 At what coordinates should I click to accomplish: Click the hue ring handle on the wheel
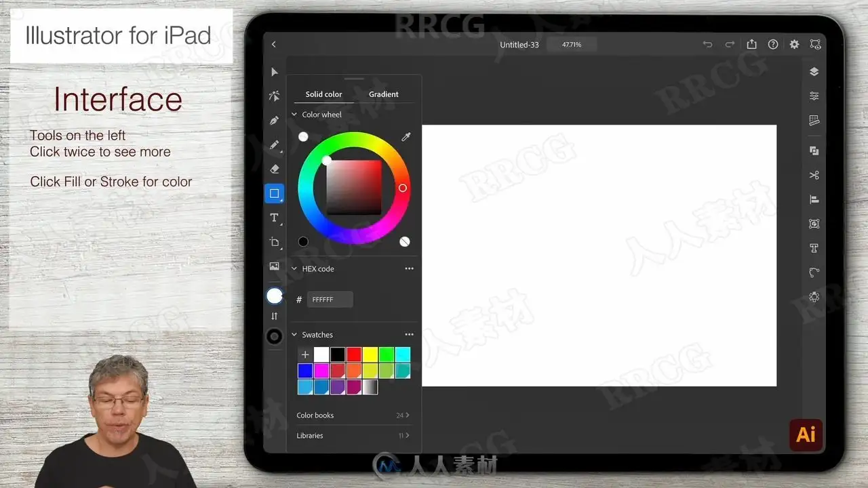402,188
